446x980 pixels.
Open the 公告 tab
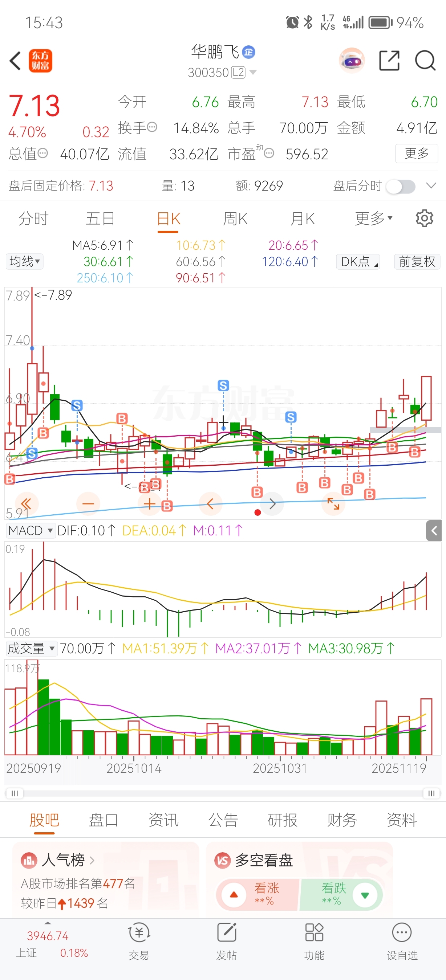(223, 820)
